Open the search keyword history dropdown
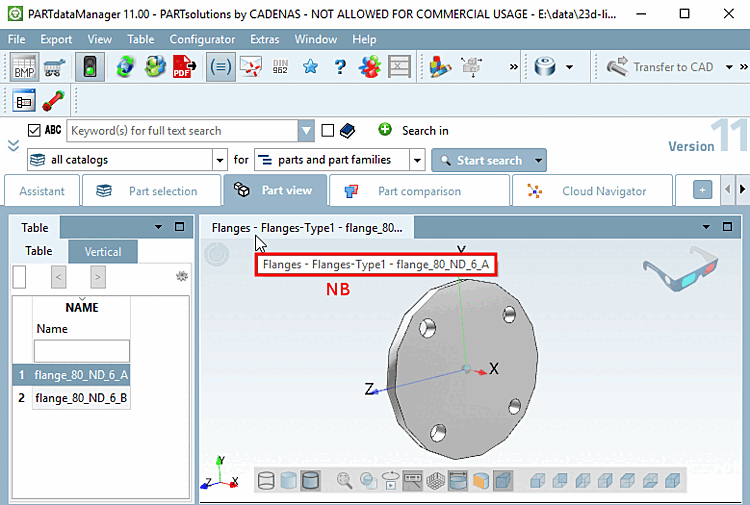750x505 pixels. 306,131
